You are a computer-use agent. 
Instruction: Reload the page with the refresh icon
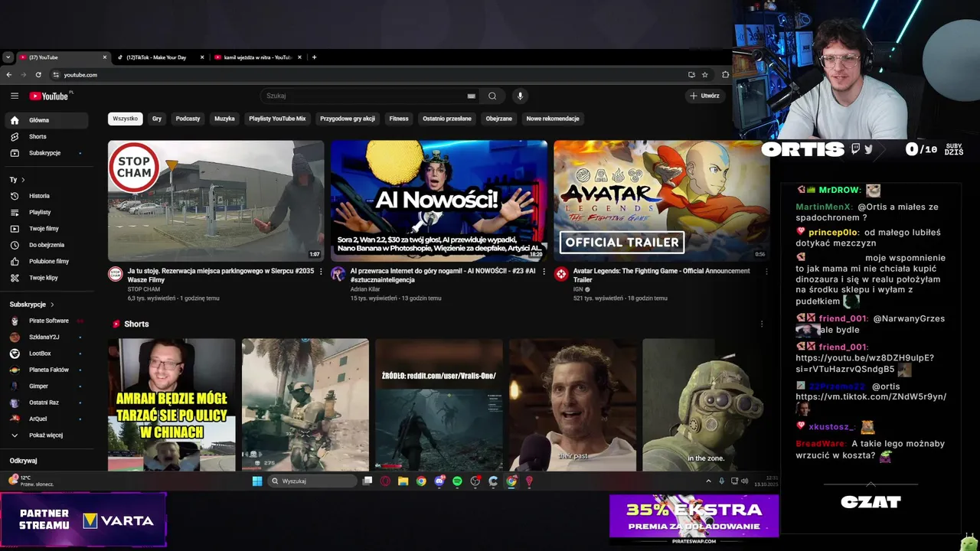(x=38, y=75)
